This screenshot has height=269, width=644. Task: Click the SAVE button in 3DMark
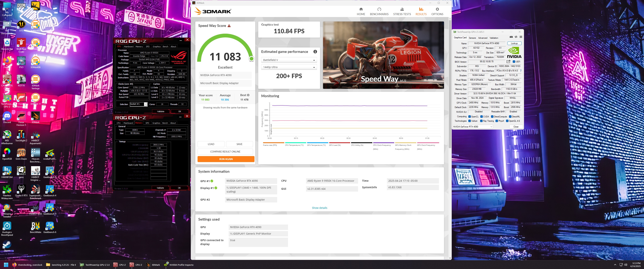tap(239, 144)
